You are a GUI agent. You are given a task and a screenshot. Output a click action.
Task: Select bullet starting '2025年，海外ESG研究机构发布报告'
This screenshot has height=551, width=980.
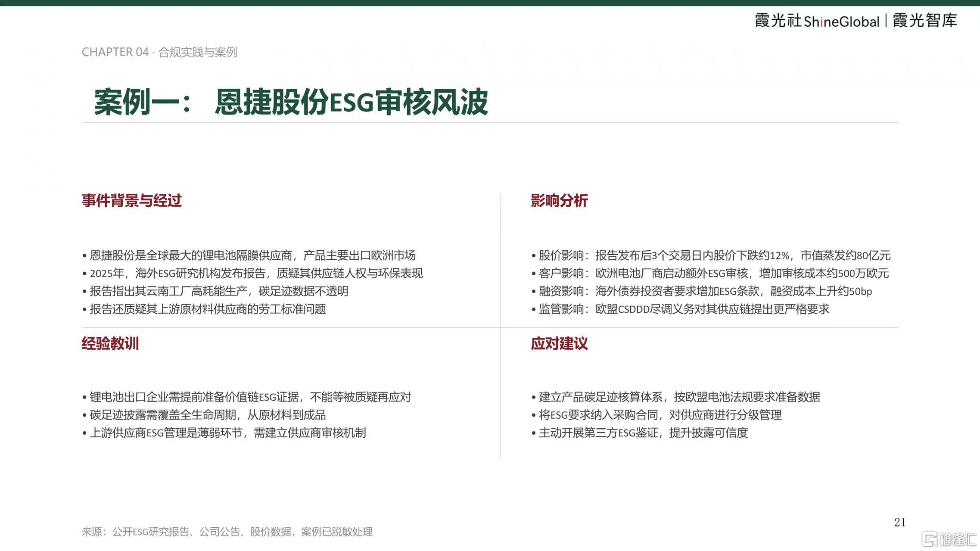[252, 273]
